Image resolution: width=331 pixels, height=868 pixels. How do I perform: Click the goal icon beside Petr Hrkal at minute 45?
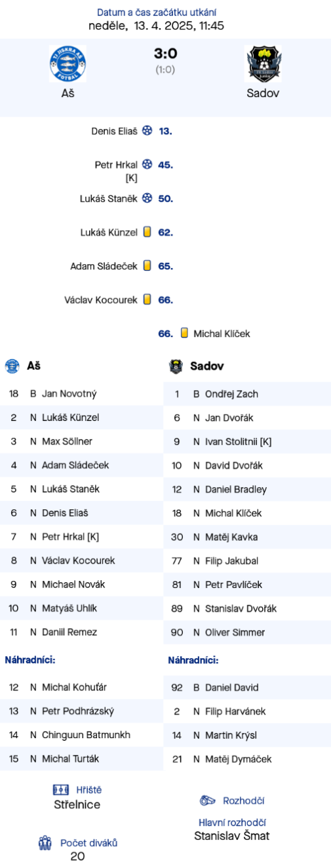coord(147,165)
